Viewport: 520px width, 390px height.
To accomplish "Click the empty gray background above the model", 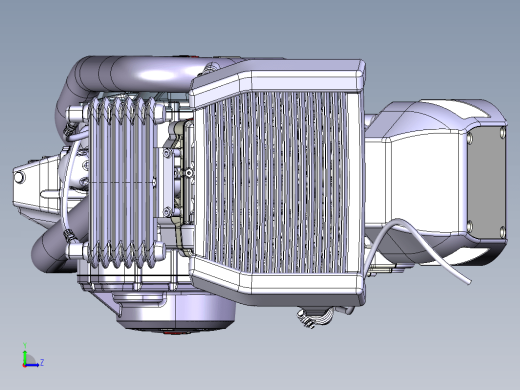I will tap(260, 27).
